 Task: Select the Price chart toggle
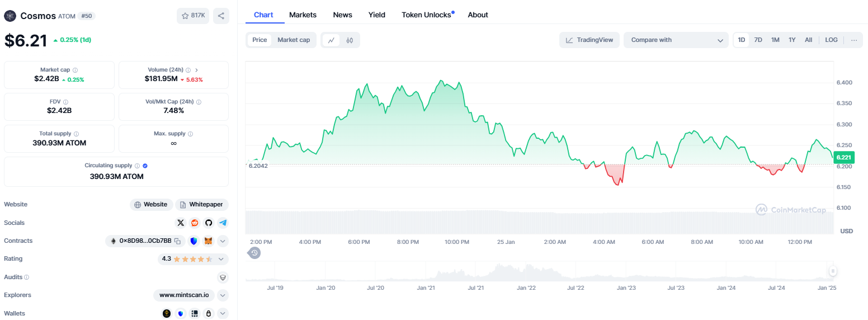coord(260,40)
